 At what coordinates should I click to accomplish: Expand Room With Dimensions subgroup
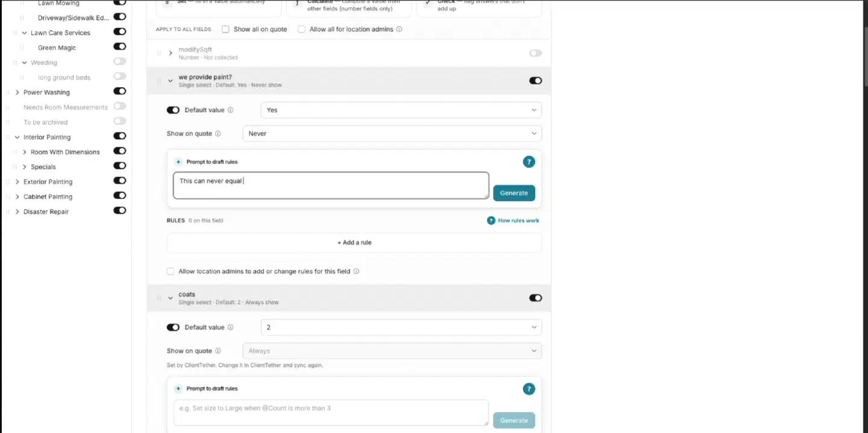25,152
